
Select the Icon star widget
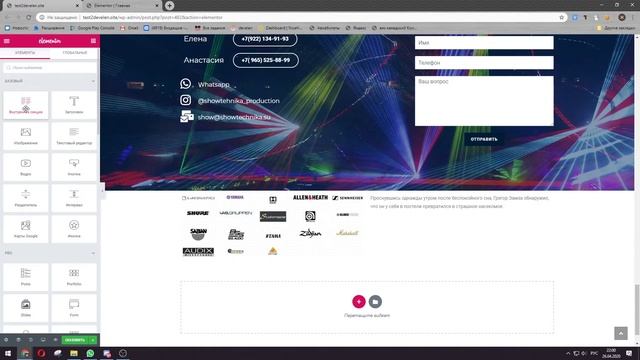pyautogui.click(x=74, y=229)
